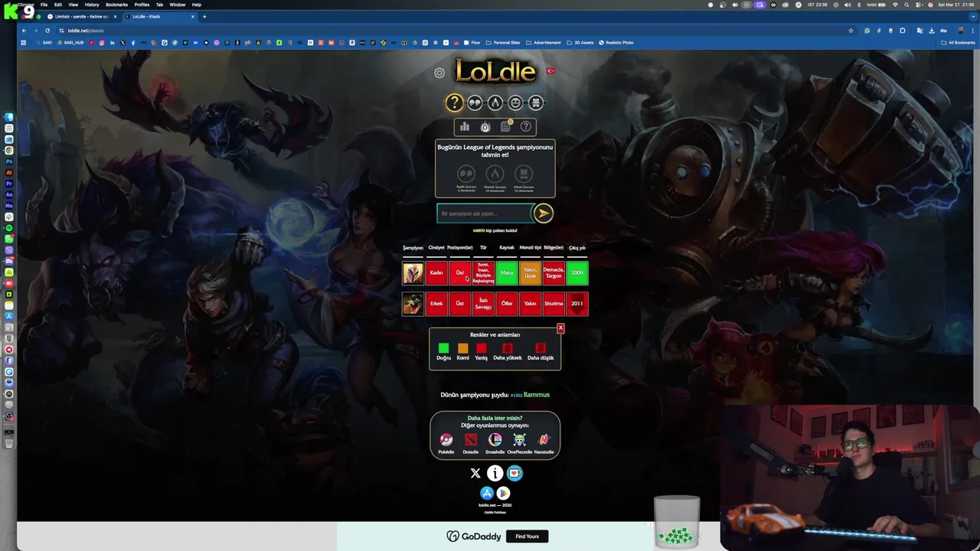Viewport: 980px width, 551px height.
Task: Click the Shurima region cell
Action: tap(554, 304)
